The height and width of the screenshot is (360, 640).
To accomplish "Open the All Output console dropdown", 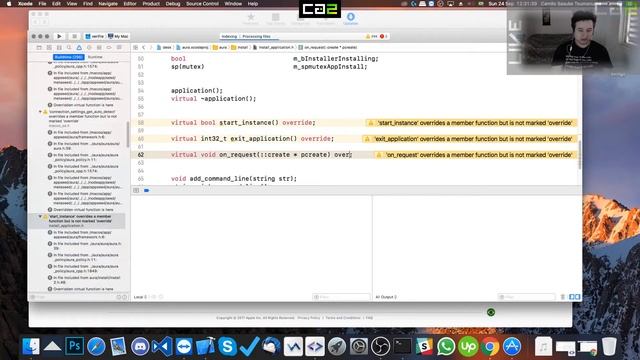I will [x=386, y=297].
